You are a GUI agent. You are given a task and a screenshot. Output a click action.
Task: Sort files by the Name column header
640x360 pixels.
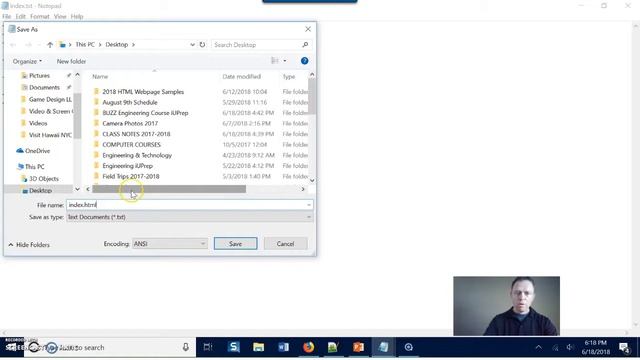tap(100, 76)
